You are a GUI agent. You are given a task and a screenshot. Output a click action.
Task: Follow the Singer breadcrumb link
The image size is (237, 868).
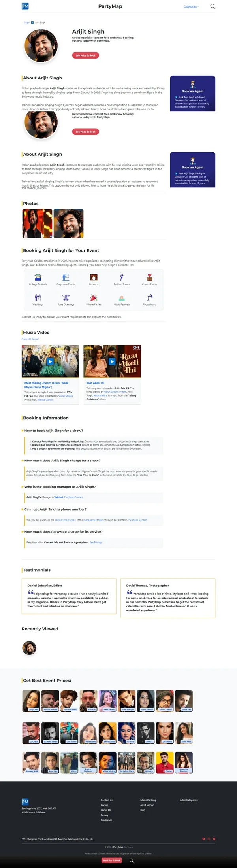(26, 23)
